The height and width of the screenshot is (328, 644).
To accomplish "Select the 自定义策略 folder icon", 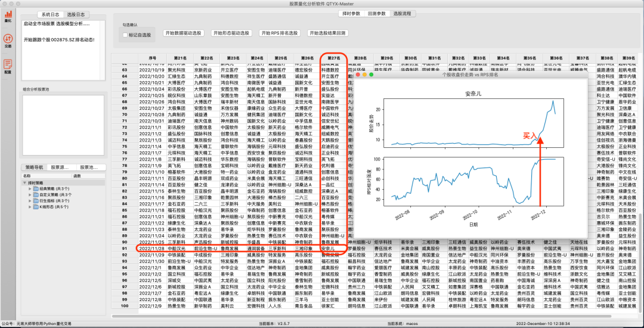I will point(36,194).
